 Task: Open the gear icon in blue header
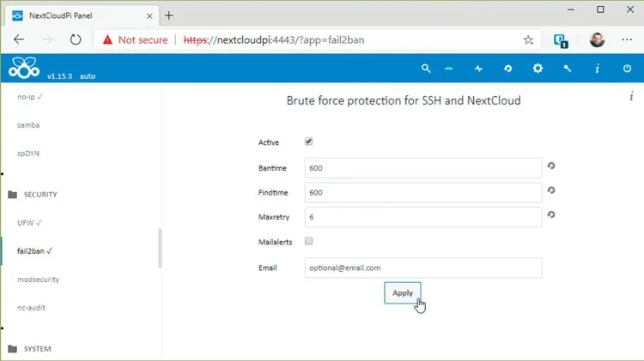click(538, 69)
